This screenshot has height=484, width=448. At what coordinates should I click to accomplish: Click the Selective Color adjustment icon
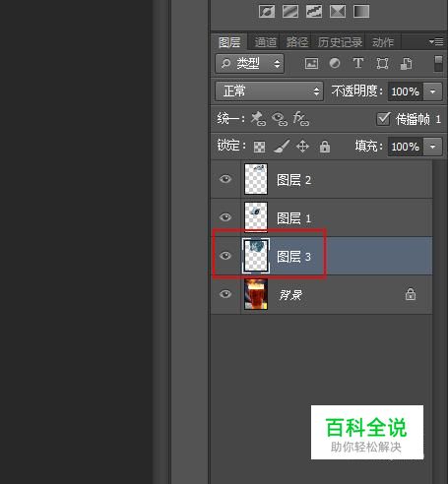(338, 12)
